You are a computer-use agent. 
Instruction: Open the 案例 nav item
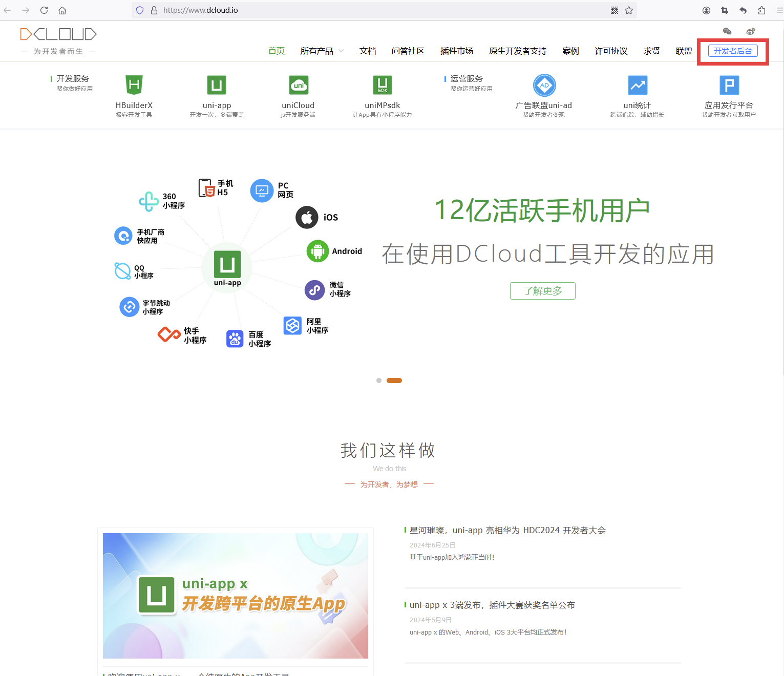pos(570,51)
